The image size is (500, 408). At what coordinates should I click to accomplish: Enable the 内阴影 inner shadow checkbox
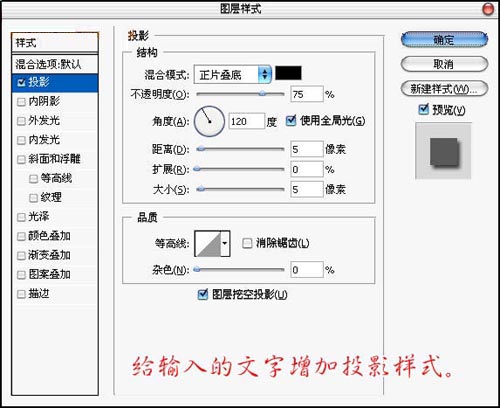(x=21, y=102)
